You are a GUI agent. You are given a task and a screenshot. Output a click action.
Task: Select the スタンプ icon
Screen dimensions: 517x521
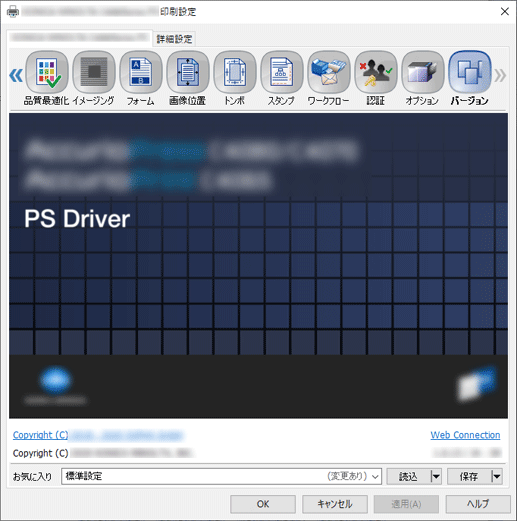282,72
